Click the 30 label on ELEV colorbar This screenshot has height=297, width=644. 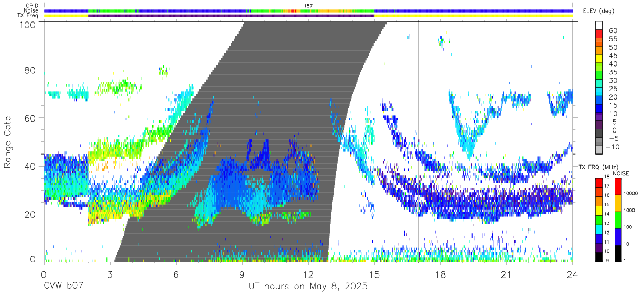613,80
